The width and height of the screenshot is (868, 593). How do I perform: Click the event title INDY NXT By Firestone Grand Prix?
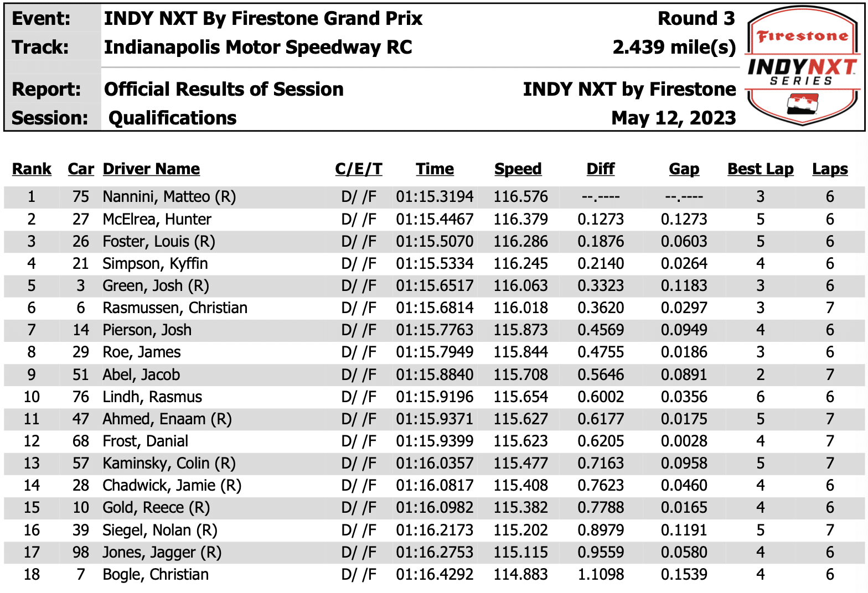263,18
